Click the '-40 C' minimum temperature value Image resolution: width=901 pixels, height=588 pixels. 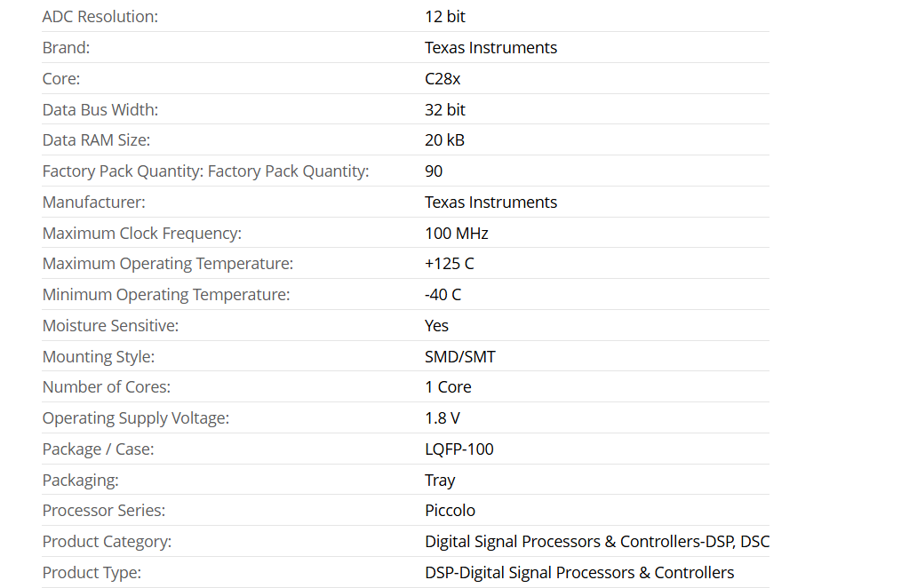(x=443, y=295)
